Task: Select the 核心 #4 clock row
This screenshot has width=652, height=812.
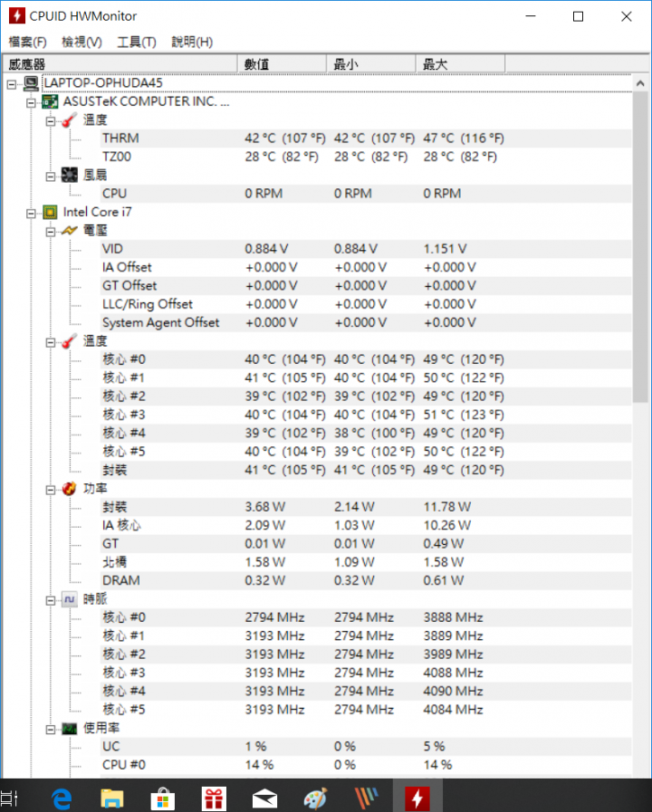Action: [366, 692]
